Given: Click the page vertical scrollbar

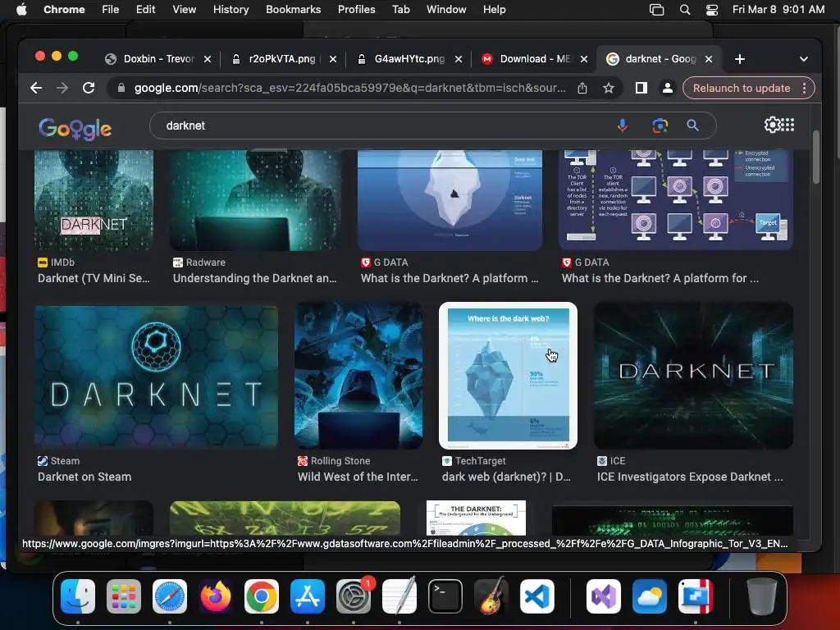Looking at the screenshot, I should pos(816,157).
